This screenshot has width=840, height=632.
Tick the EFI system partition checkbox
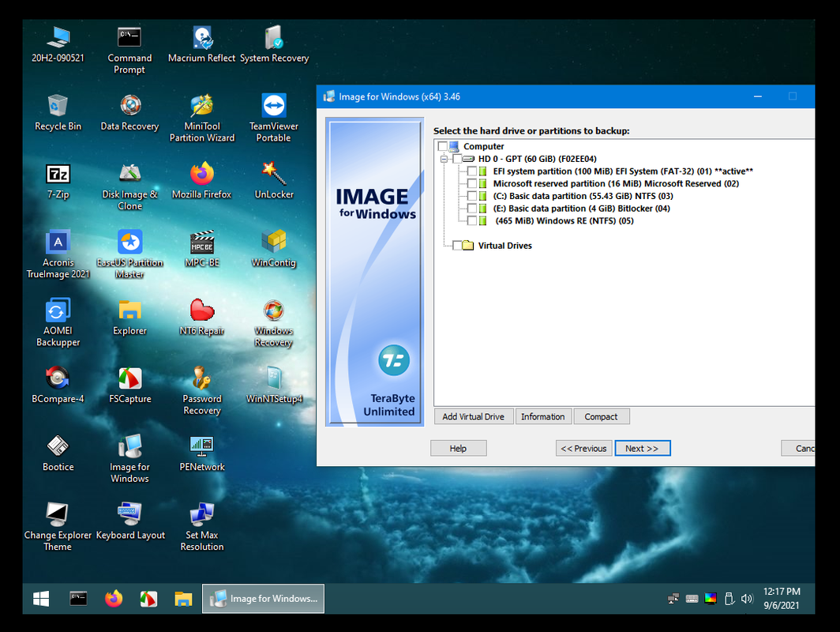click(472, 171)
